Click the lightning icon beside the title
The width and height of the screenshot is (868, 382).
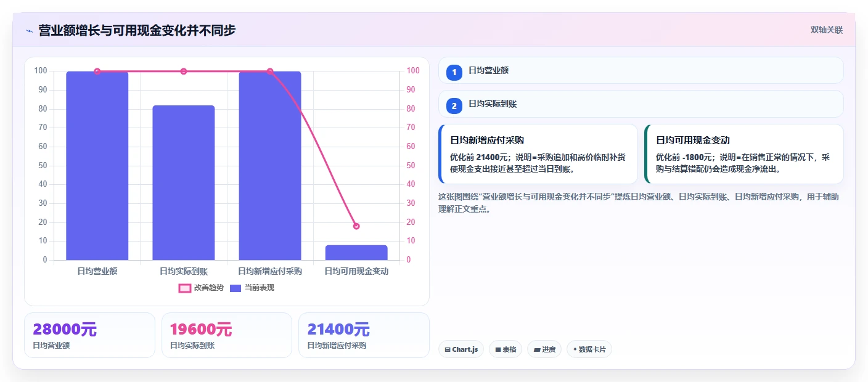coord(29,31)
